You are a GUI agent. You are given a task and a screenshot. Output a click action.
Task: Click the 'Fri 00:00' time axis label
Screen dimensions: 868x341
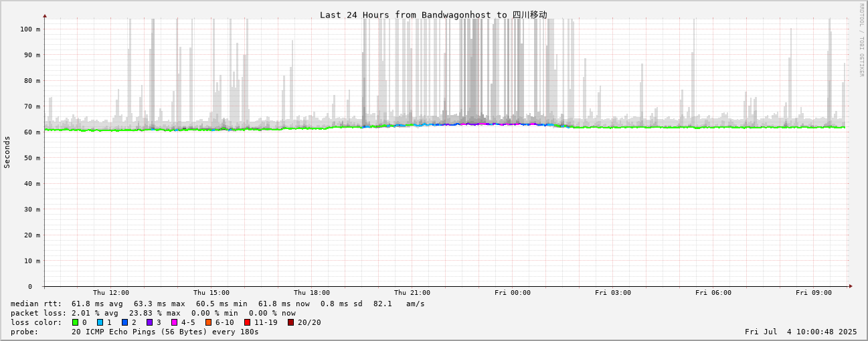[513, 293]
